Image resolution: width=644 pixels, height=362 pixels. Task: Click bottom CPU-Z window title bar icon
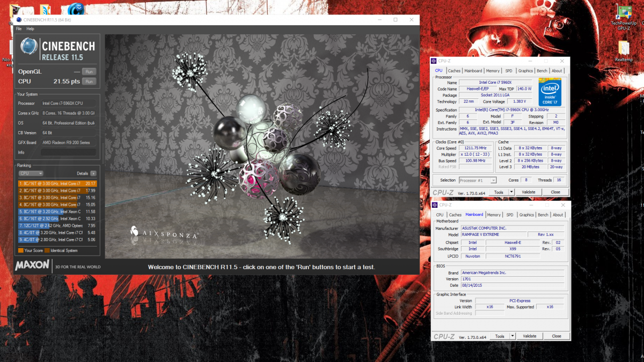(435, 205)
